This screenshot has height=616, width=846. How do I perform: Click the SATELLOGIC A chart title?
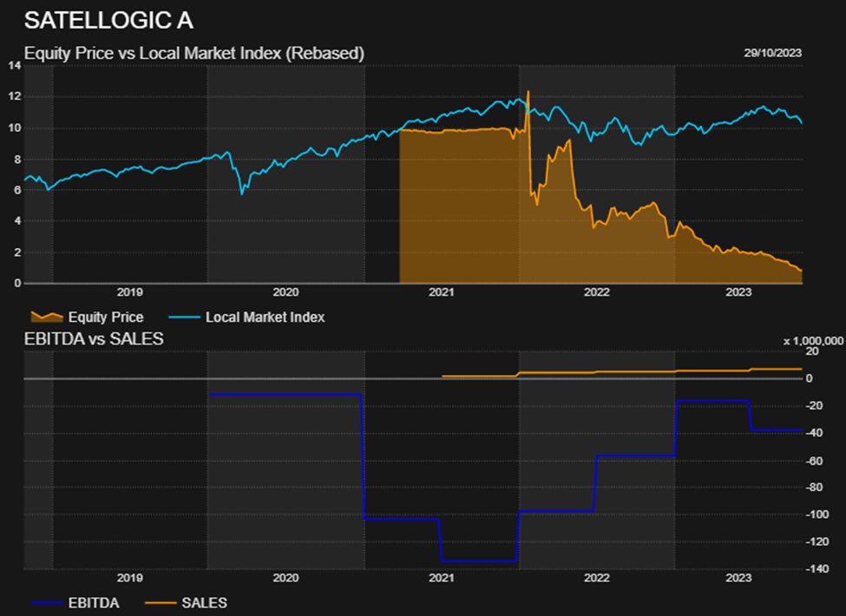[108, 21]
